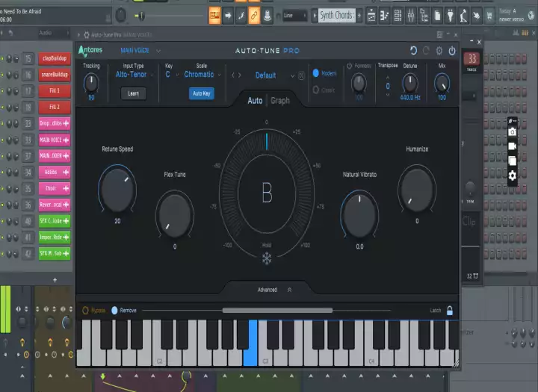
Task: Select next preset right arrow
Action: point(240,75)
